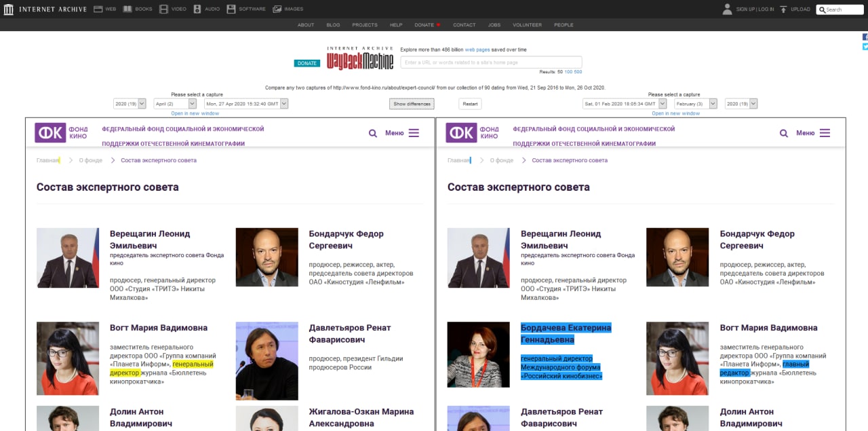Open left year dropdown 2020 (19)
This screenshot has height=431, width=868.
click(x=130, y=104)
